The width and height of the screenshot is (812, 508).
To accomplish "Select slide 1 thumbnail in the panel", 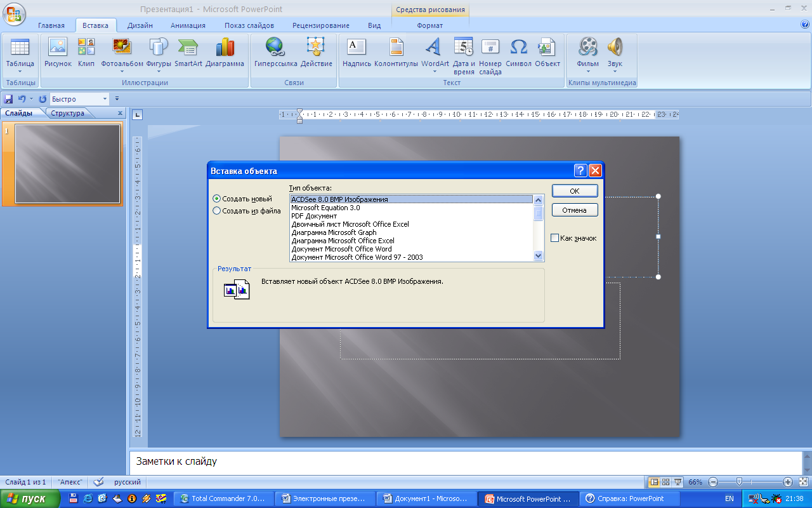I will pyautogui.click(x=67, y=164).
